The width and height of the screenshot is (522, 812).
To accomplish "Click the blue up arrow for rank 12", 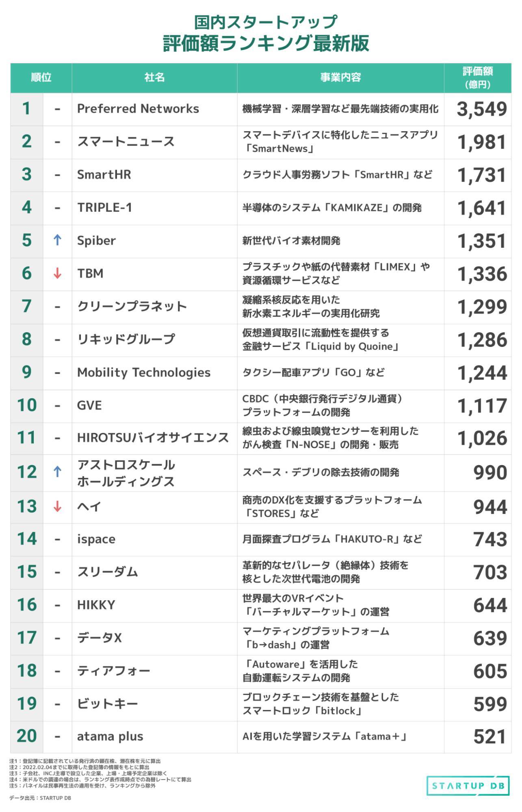I will coord(57,472).
